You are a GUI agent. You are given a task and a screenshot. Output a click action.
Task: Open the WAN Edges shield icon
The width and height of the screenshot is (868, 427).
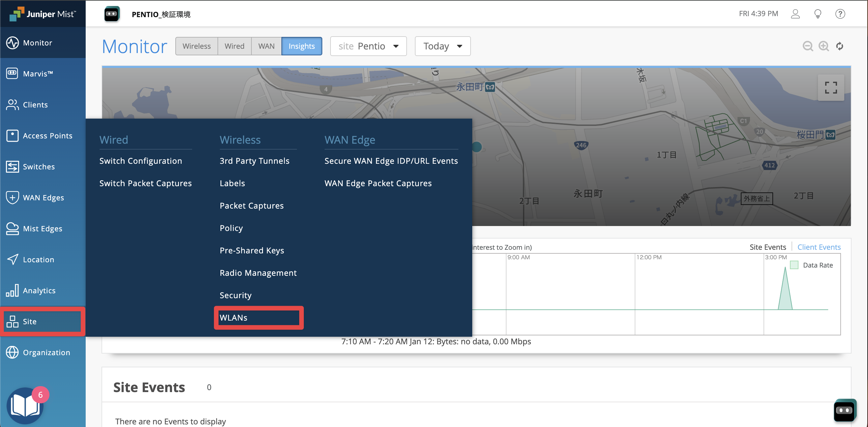[13, 197]
